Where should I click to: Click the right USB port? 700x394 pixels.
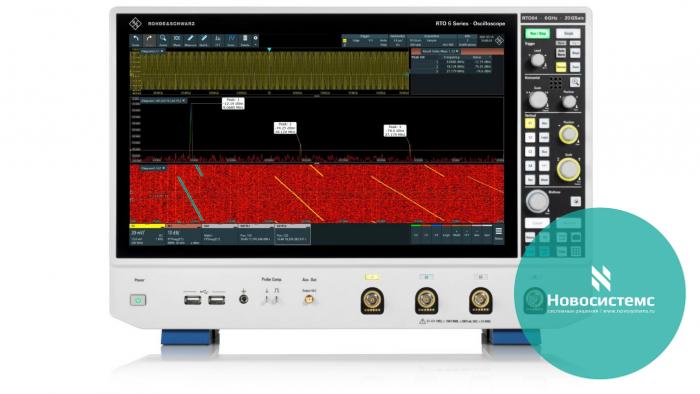pos(217,300)
